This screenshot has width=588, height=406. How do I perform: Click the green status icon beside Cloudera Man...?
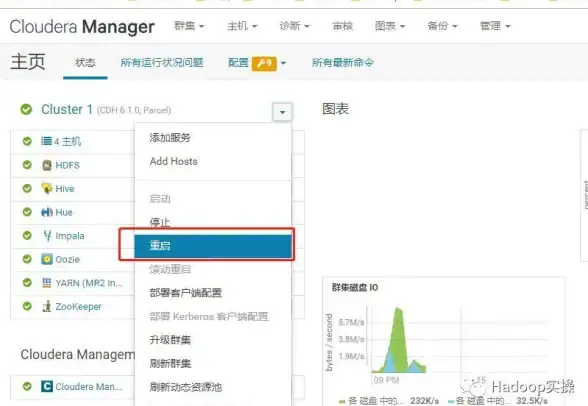point(27,387)
